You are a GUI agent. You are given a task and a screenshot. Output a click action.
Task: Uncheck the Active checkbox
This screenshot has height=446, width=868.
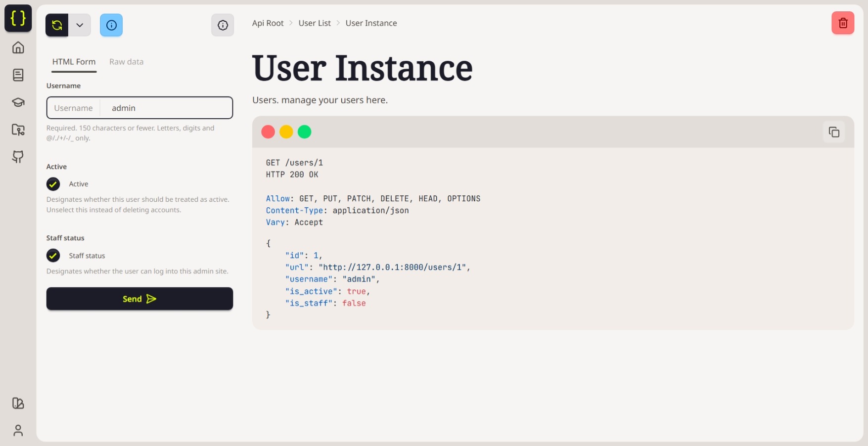53,184
